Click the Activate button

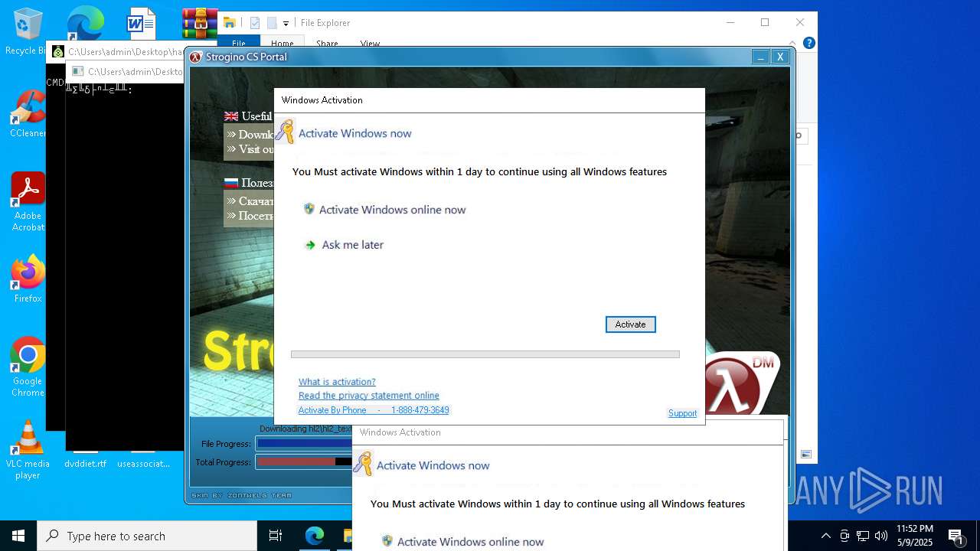point(630,324)
